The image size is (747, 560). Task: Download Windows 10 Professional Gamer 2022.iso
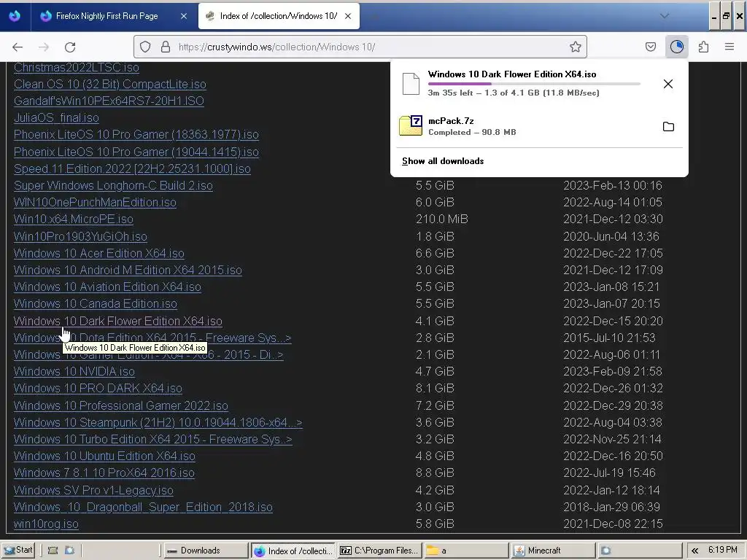coord(120,405)
